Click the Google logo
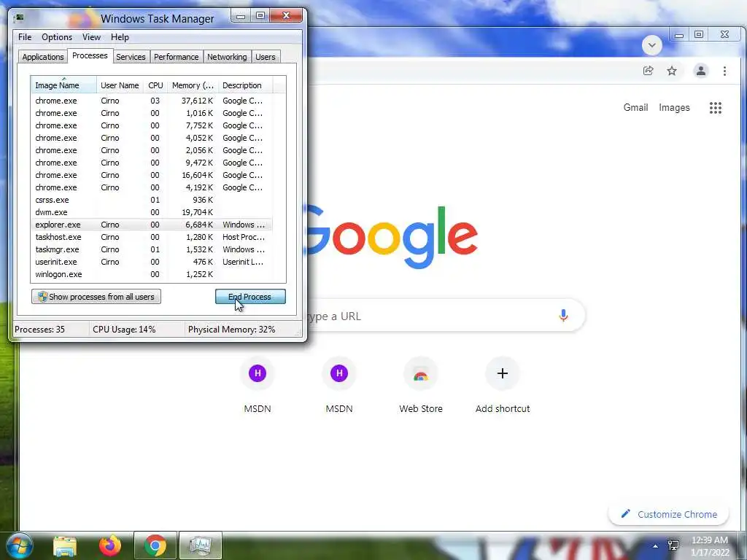 [392, 237]
